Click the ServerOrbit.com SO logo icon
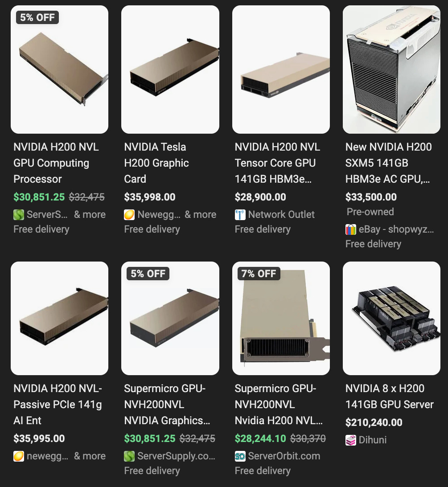Image resolution: width=448 pixels, height=487 pixels. pyautogui.click(x=240, y=456)
